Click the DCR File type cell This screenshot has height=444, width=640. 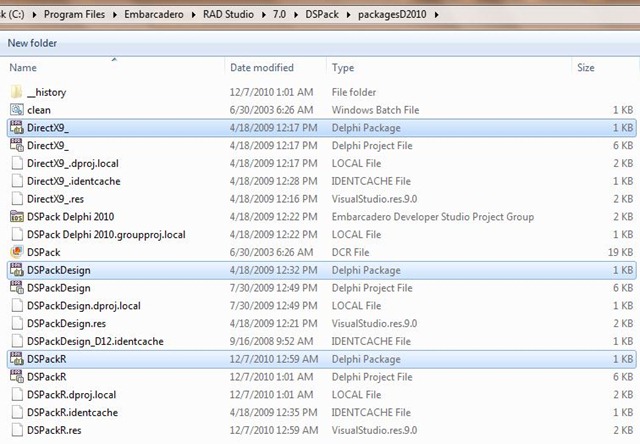(350, 253)
